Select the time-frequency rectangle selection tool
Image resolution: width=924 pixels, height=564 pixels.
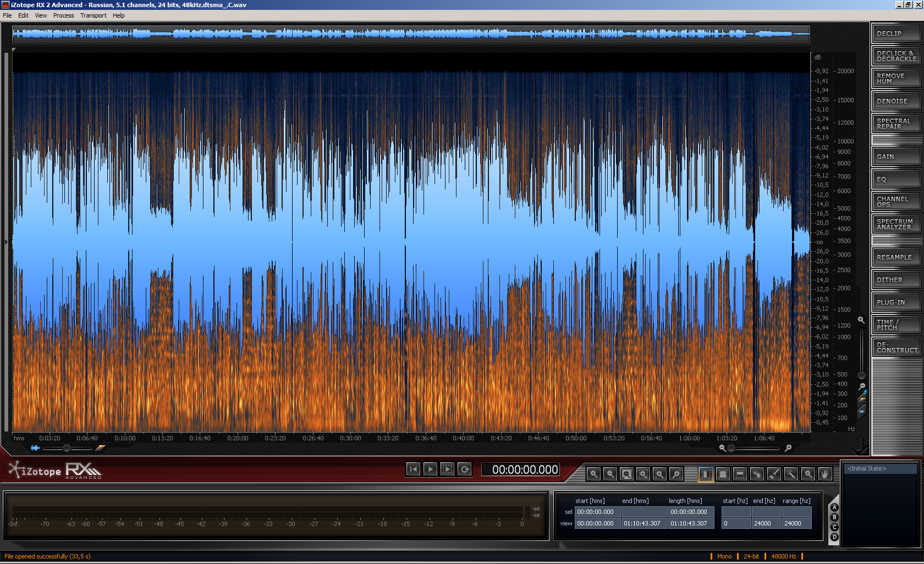(x=723, y=474)
